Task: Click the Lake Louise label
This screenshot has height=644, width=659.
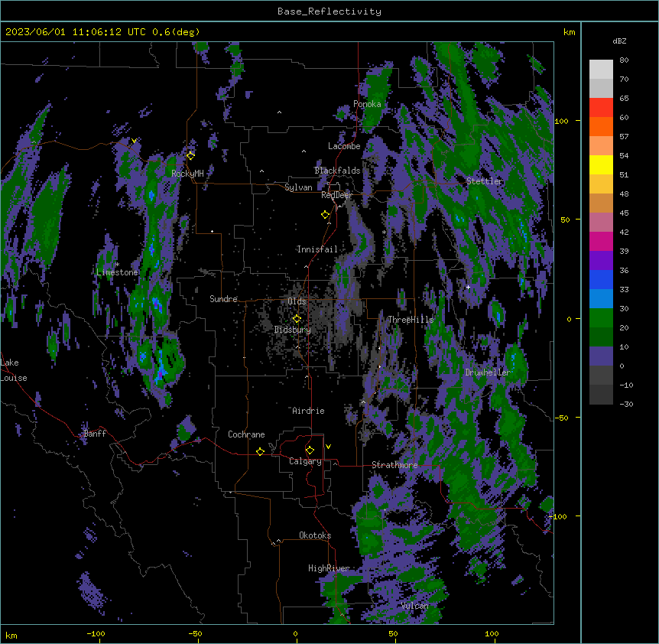Action: 14,370
